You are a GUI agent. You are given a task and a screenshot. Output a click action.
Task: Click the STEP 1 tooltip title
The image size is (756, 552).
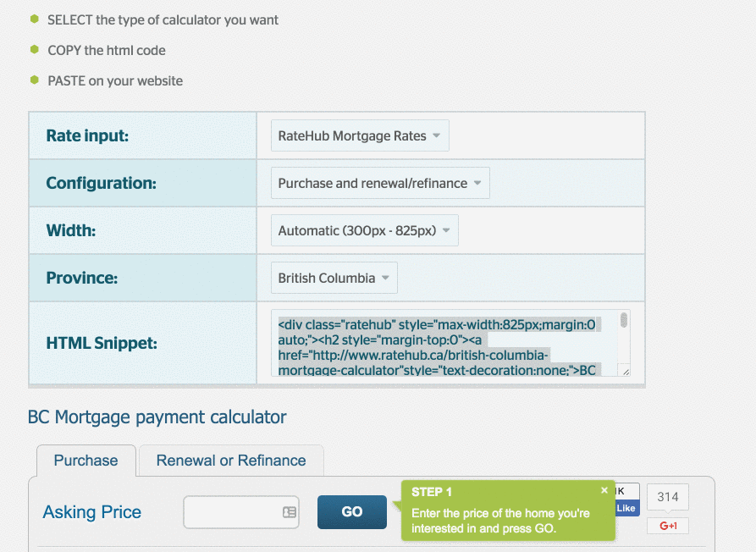(432, 492)
